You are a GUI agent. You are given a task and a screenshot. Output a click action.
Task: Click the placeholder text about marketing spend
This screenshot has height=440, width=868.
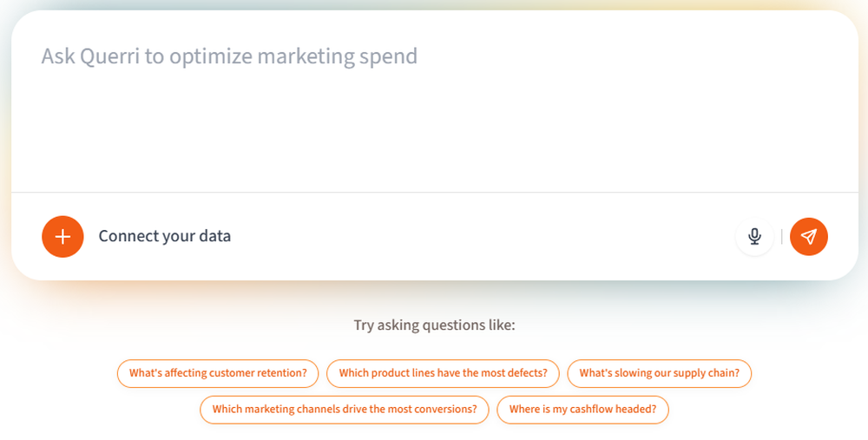pyautogui.click(x=229, y=56)
